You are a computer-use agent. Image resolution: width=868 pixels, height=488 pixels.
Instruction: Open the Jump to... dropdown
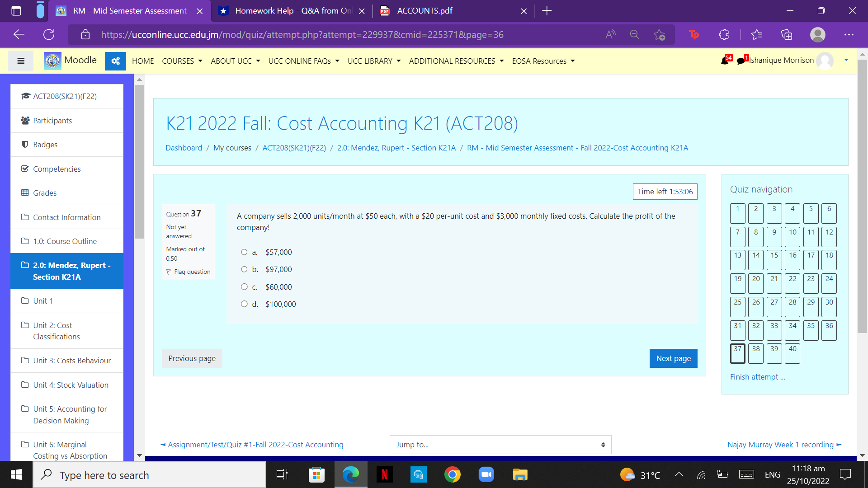point(500,445)
